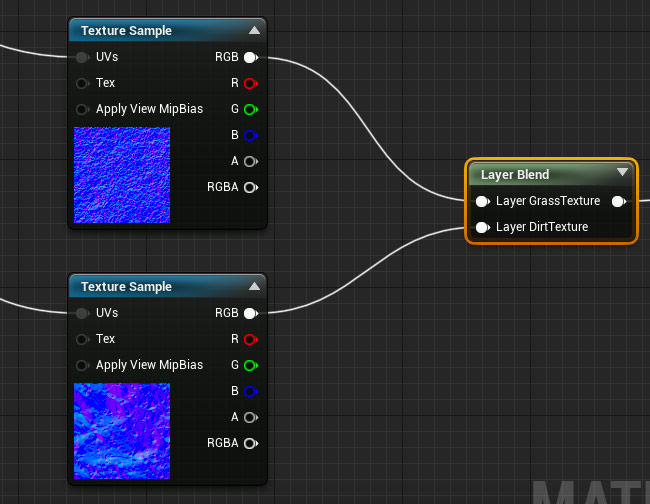Expand the Layer Blend node arrow
The height and width of the screenshot is (504, 650).
tap(622, 172)
